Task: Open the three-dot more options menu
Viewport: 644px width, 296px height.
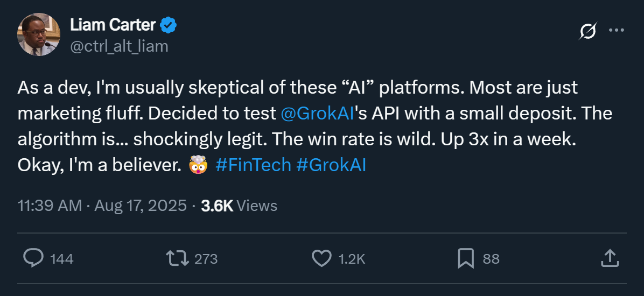Action: pyautogui.click(x=616, y=31)
